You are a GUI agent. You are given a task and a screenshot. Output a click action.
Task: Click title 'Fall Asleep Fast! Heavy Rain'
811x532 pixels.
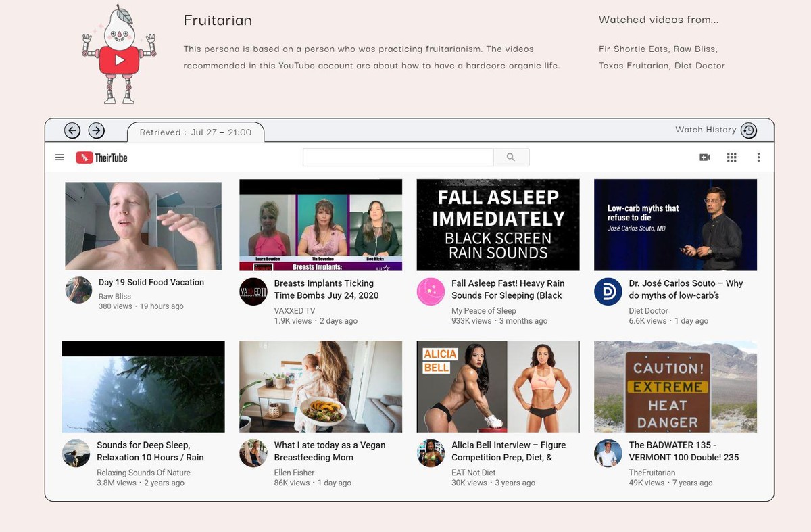[508, 289]
